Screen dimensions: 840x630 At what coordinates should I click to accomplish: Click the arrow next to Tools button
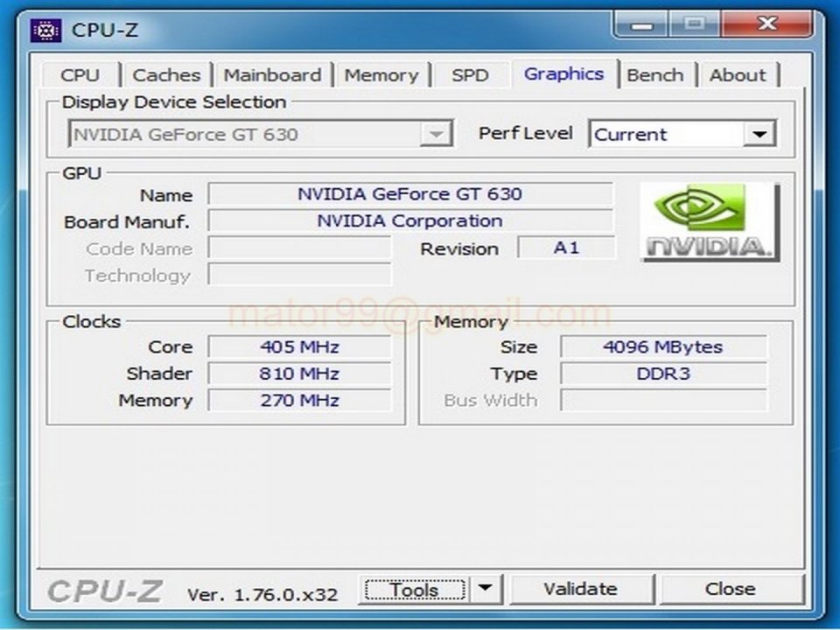coord(486,589)
